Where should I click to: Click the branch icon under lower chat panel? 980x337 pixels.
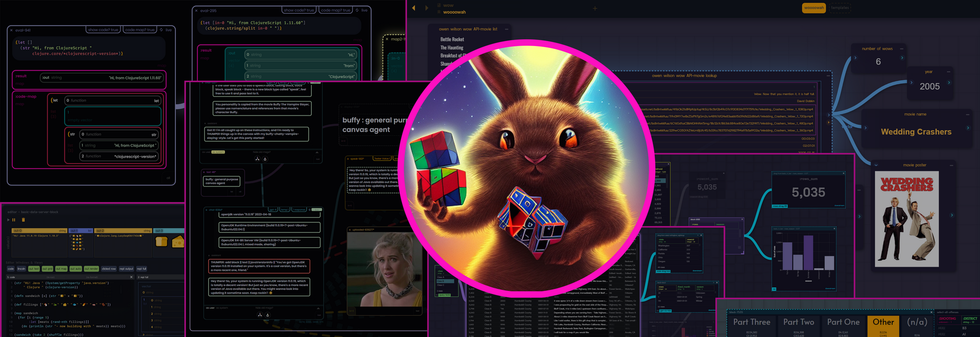(x=260, y=315)
